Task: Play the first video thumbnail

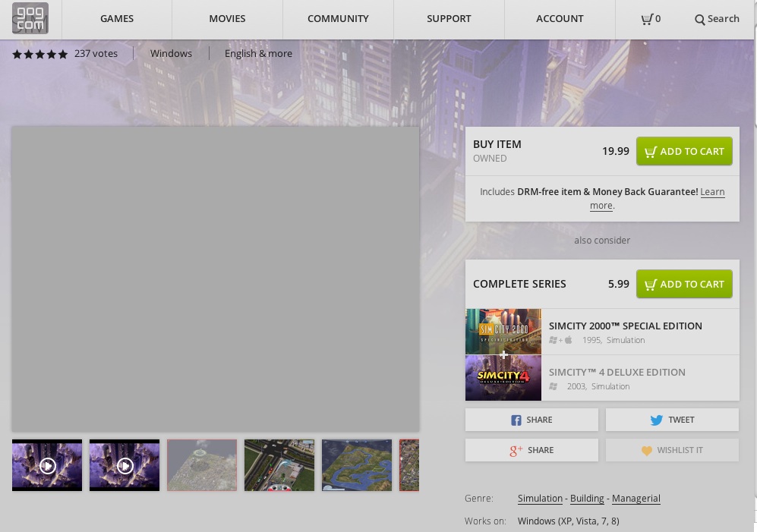Action: (47, 465)
